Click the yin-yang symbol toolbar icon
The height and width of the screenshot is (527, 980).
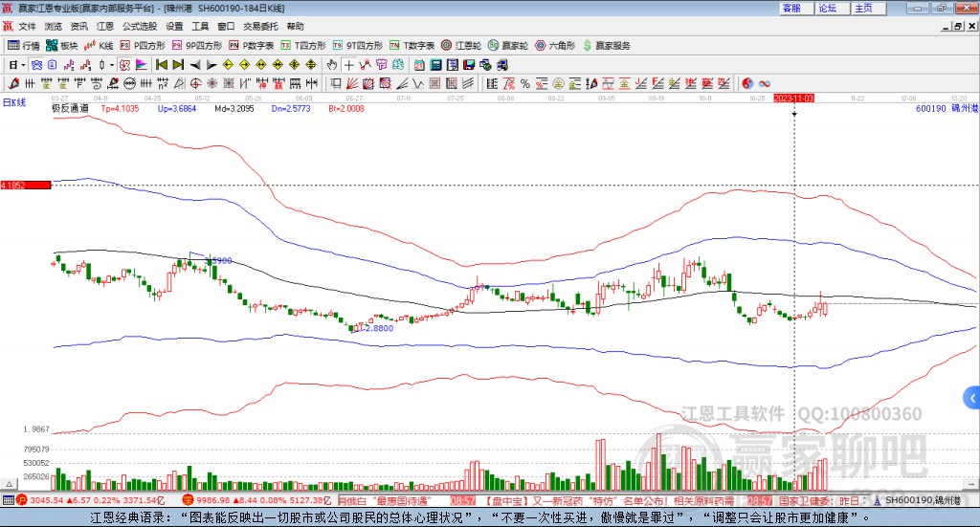(747, 83)
